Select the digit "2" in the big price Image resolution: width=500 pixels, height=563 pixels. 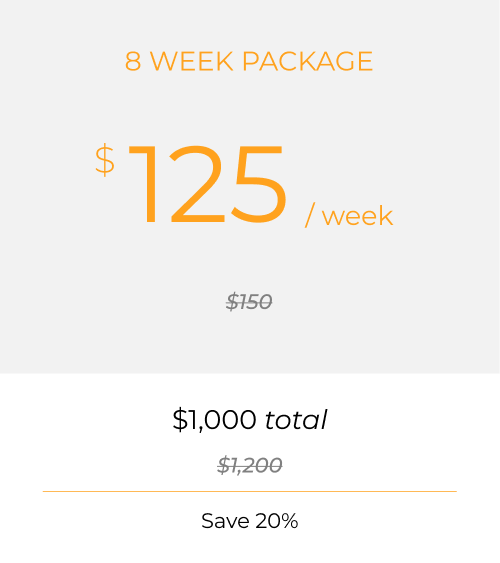[x=197, y=184]
